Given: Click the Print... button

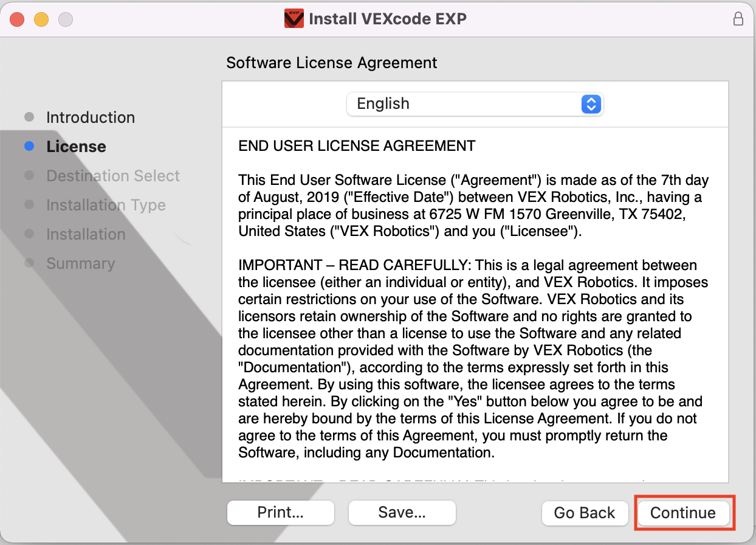Looking at the screenshot, I should coord(281,512).
